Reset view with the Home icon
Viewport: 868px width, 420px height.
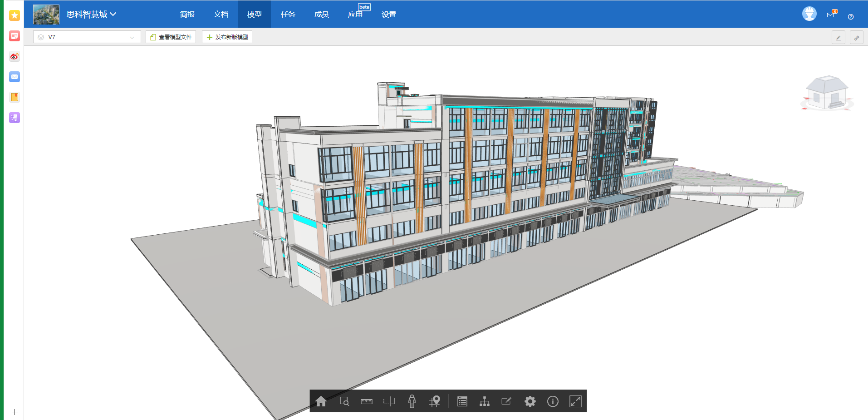coord(321,401)
